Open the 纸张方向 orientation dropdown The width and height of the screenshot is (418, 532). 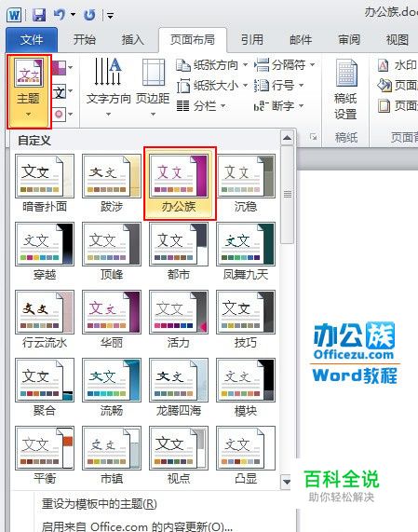pos(212,65)
